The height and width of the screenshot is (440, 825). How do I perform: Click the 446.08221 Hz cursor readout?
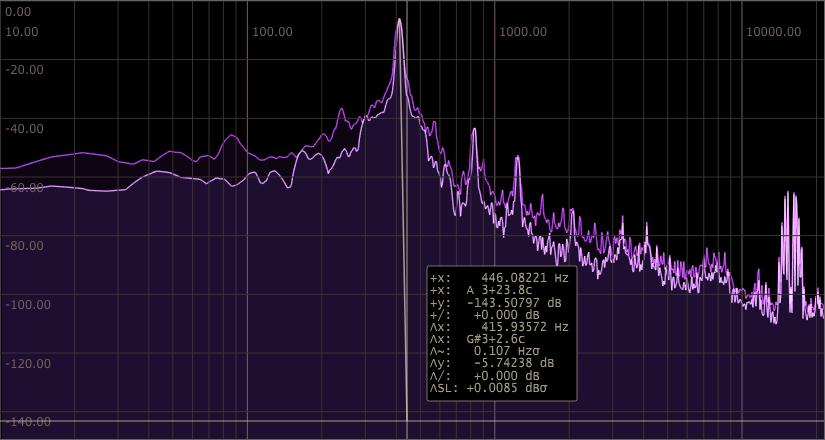point(525,278)
